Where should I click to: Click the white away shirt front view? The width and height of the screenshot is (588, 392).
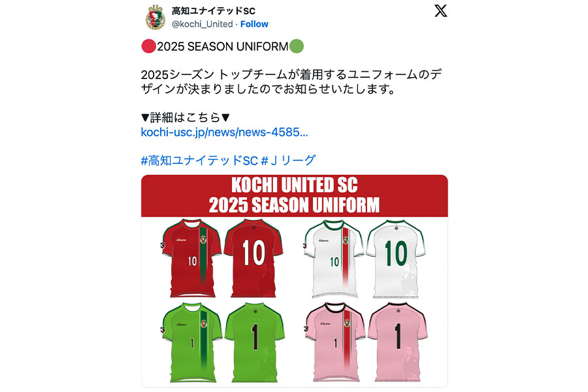[334, 259]
